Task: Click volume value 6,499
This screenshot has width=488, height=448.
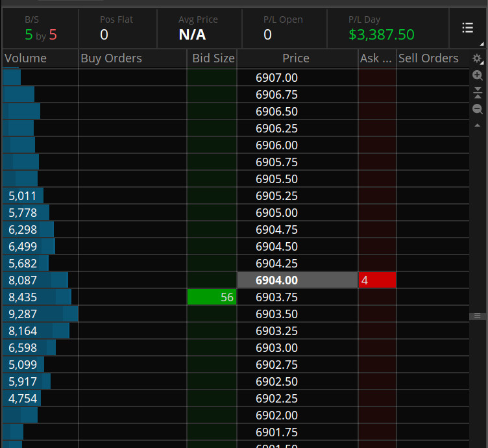Action: [23, 247]
